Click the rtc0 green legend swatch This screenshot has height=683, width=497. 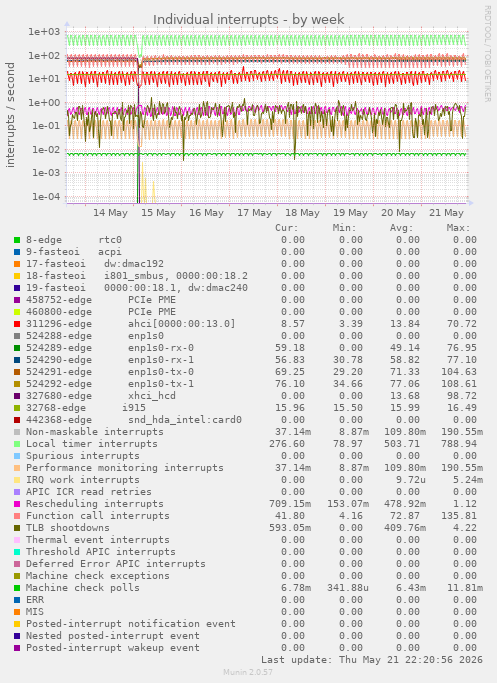tap(17, 240)
